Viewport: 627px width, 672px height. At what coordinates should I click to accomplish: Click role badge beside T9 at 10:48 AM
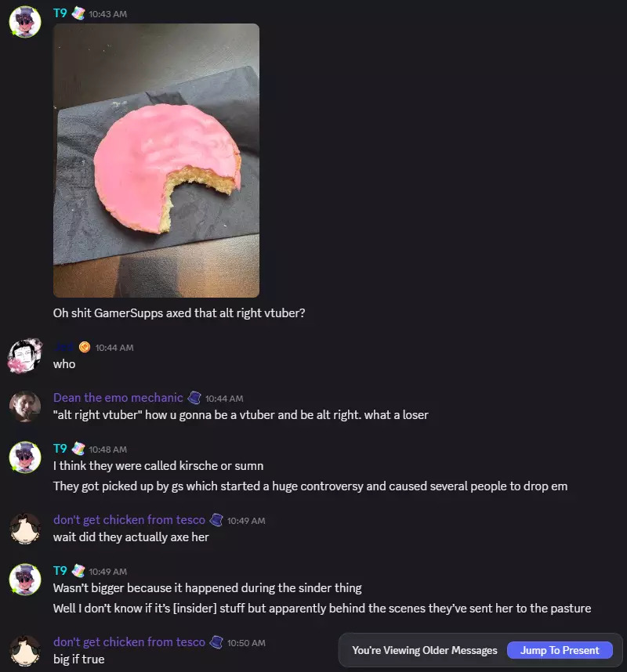tap(78, 449)
